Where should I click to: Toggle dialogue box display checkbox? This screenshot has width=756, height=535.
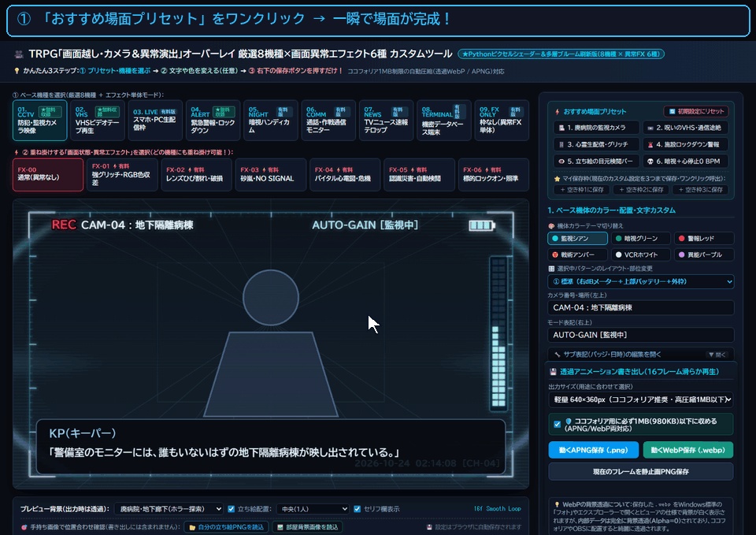point(358,509)
